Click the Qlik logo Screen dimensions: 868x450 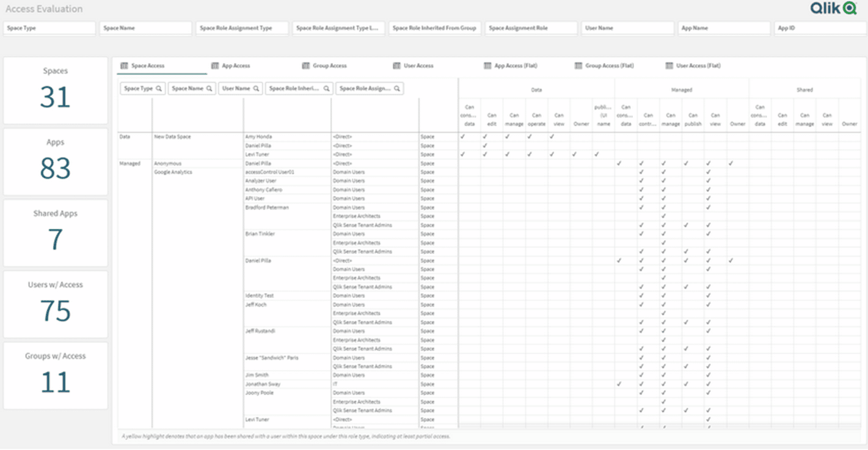coord(833,8)
